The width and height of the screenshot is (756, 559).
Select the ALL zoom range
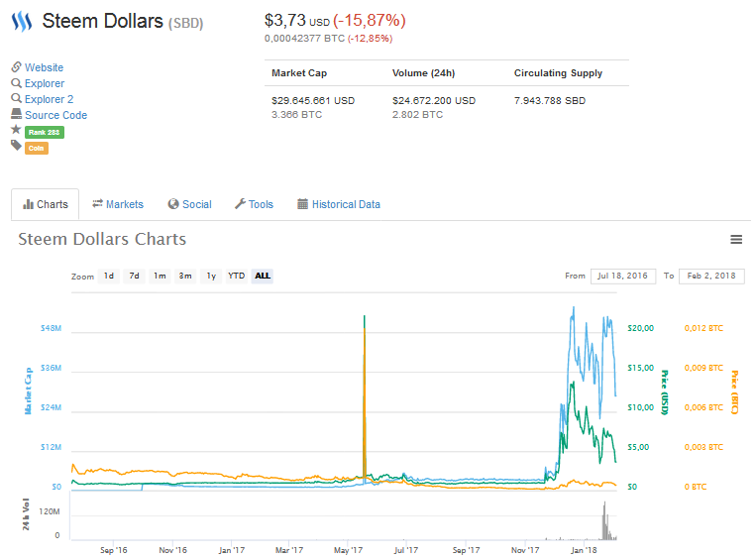coord(263,276)
